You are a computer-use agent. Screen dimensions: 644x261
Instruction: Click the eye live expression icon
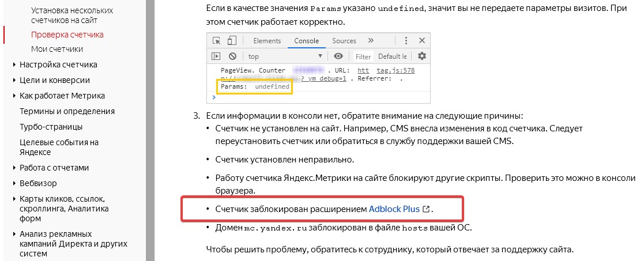[x=338, y=56]
